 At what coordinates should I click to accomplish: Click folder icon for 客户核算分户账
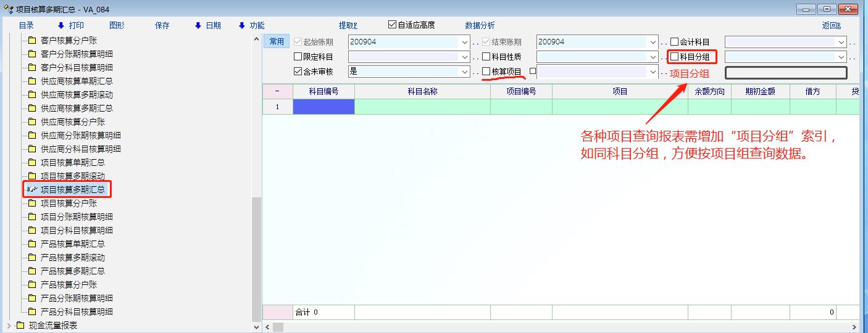pos(32,41)
